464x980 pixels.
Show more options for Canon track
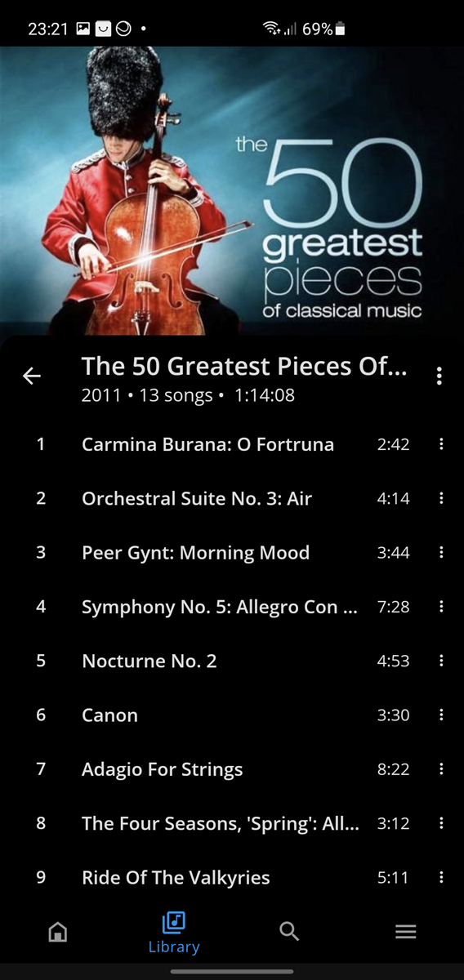click(441, 715)
